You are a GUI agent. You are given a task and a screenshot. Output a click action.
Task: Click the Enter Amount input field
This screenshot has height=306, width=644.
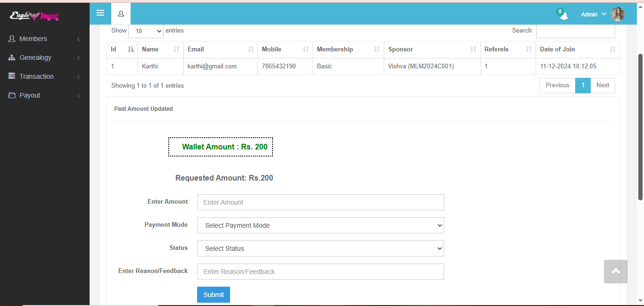[320, 202]
